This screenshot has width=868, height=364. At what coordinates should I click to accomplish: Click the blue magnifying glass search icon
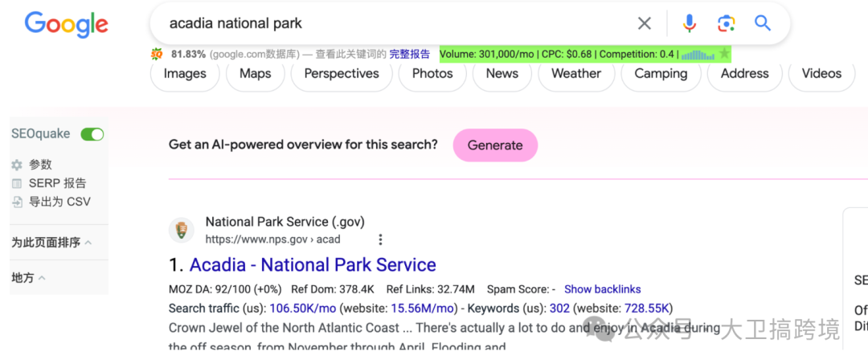[x=763, y=23]
